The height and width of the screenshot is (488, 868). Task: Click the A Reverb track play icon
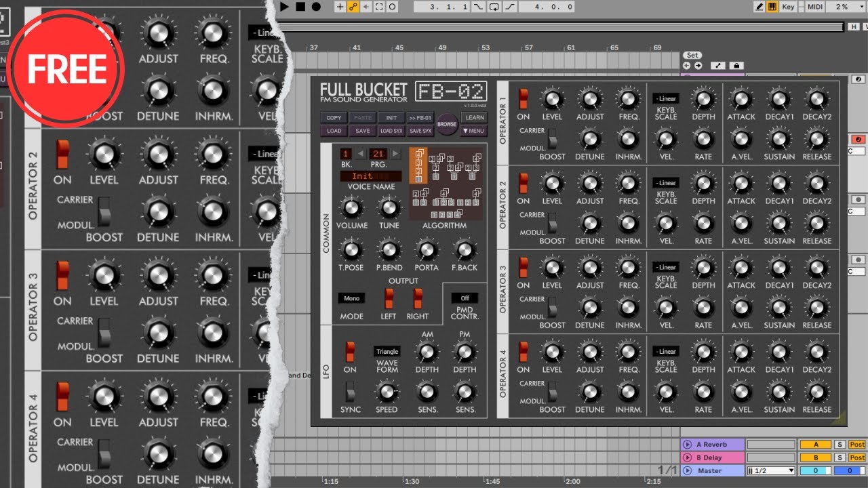[688, 445]
